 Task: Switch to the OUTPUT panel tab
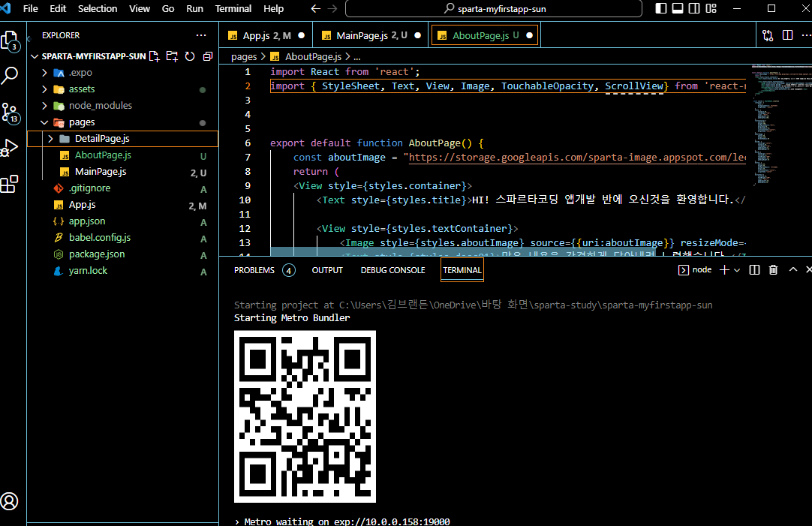[x=327, y=270]
